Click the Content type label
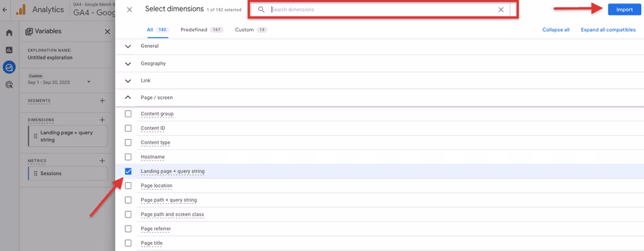The image size is (644, 251). click(x=155, y=143)
